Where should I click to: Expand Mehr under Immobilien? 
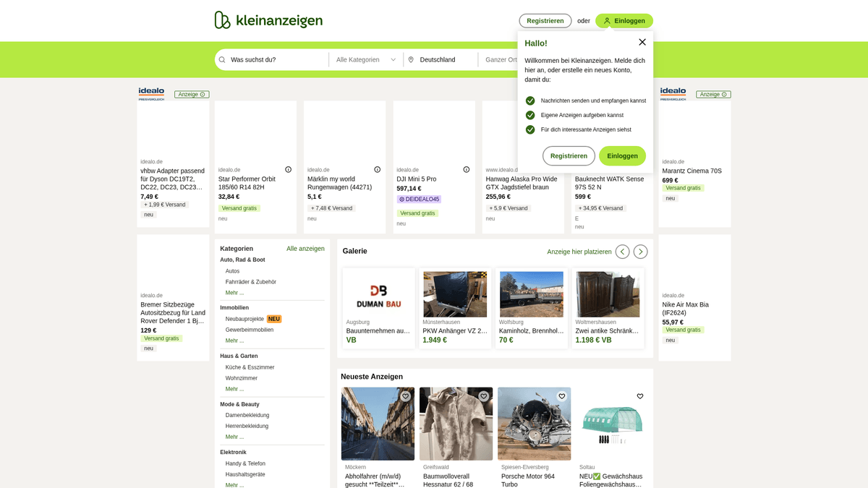pos(234,341)
